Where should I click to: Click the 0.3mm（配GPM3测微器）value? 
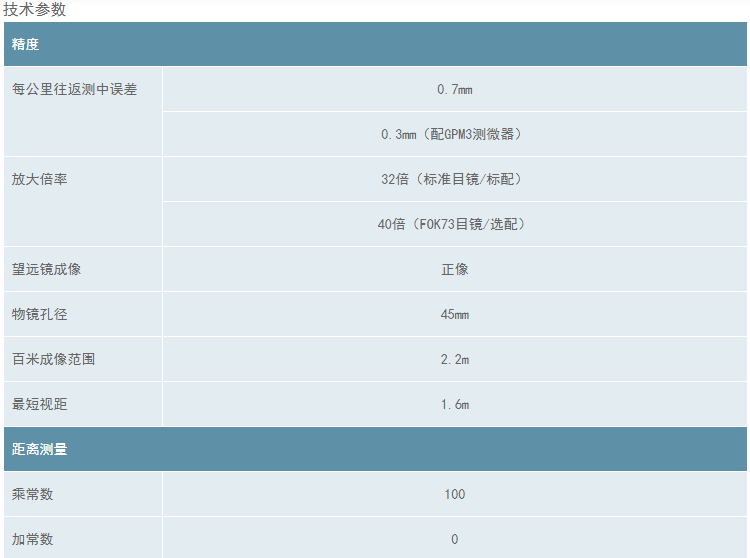[454, 134]
